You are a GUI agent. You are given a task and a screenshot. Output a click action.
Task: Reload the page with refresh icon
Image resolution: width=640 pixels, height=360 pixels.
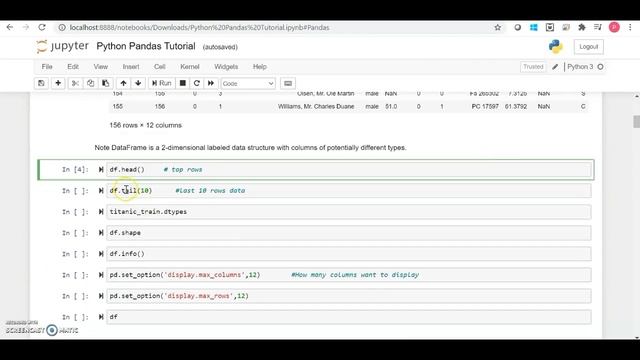(x=42, y=27)
